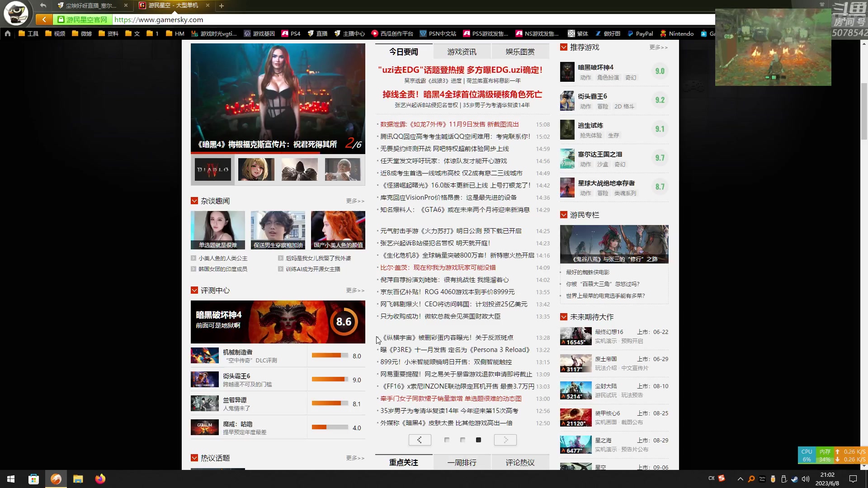This screenshot has height=488, width=868.
Task: Open 最终幻想16 upcoming game entry
Action: pyautogui.click(x=614, y=336)
